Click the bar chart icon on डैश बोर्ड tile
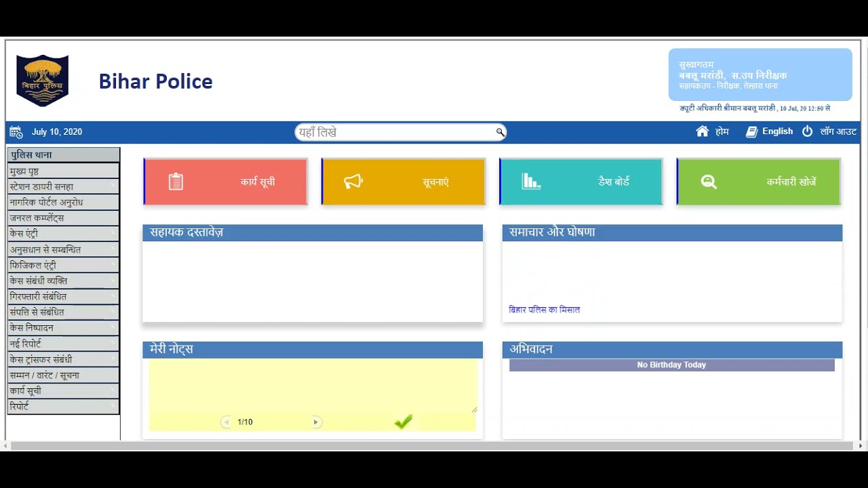 click(x=531, y=181)
